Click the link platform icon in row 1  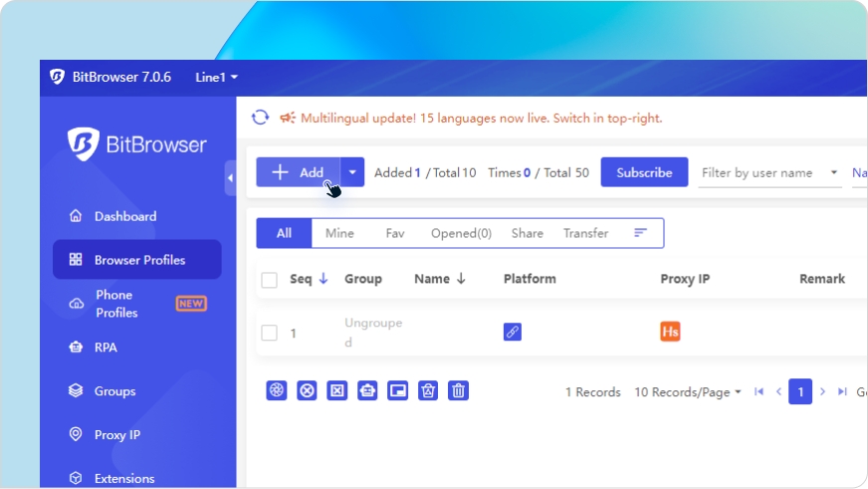[x=513, y=332]
